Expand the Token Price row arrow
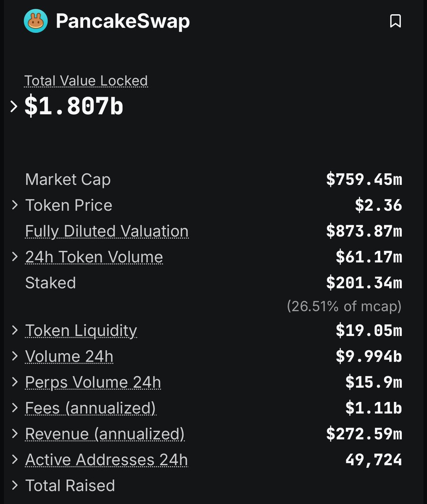 point(15,205)
